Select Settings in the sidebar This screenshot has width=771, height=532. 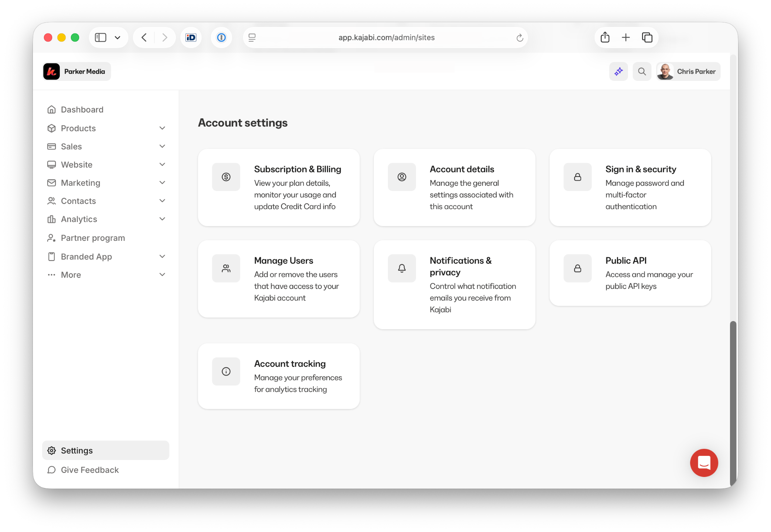pos(77,450)
